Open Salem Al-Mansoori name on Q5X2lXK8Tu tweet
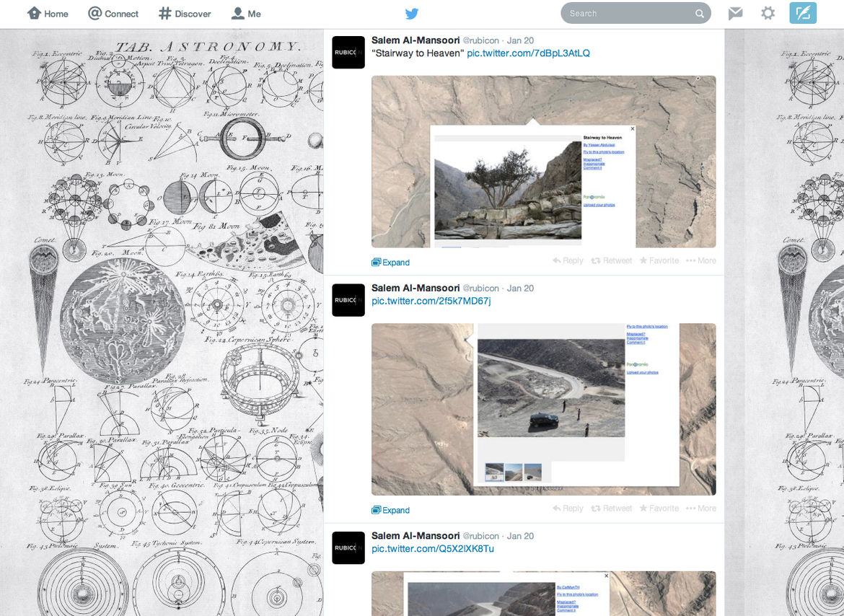Screen dimensions: 844x616 pos(416,536)
